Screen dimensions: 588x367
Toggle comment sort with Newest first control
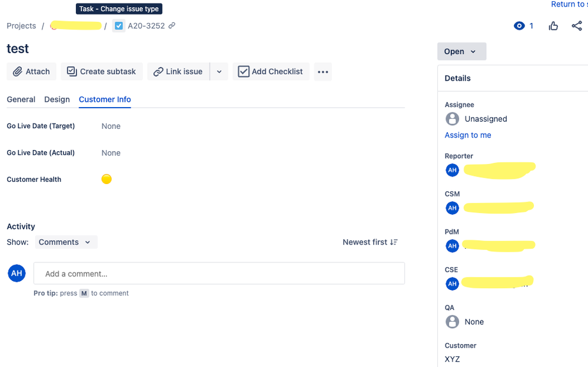tap(370, 242)
